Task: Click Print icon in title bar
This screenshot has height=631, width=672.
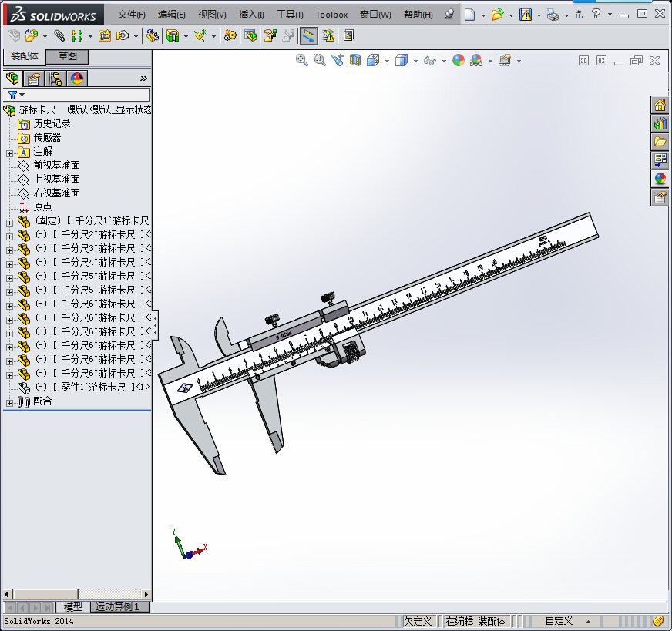Action: pyautogui.click(x=553, y=15)
